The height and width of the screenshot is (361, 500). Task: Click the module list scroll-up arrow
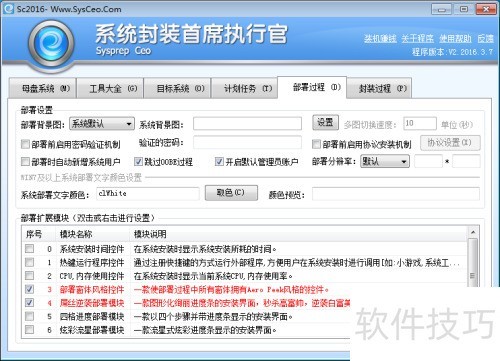pyautogui.click(x=472, y=232)
